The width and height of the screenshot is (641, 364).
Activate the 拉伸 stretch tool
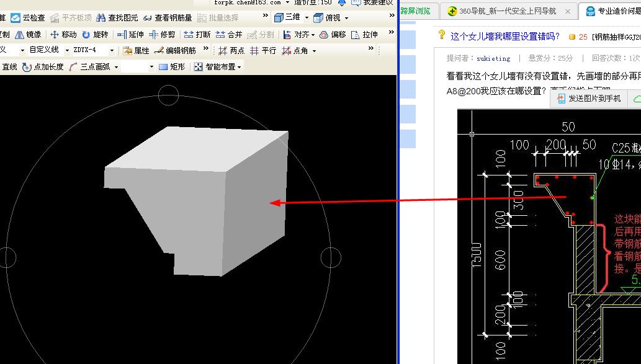click(x=364, y=35)
